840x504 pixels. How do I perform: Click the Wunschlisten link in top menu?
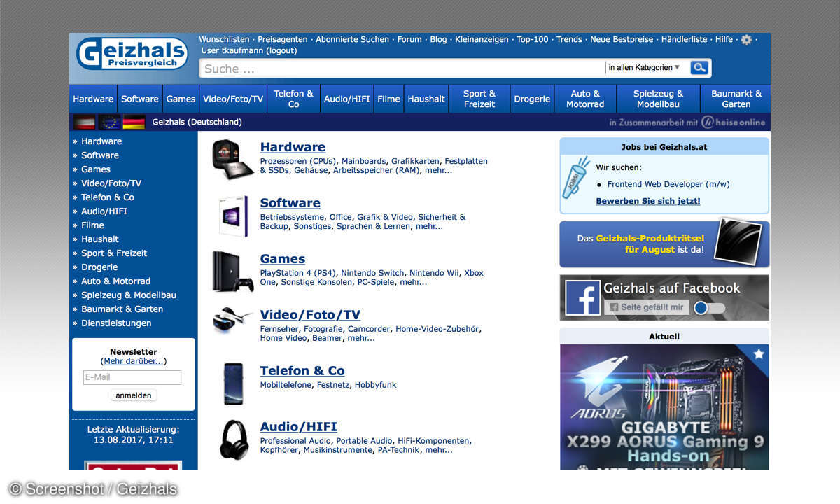pyautogui.click(x=224, y=40)
